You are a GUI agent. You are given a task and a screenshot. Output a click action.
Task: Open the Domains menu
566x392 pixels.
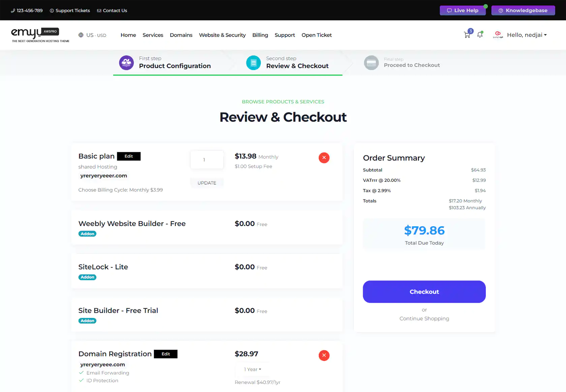click(181, 35)
